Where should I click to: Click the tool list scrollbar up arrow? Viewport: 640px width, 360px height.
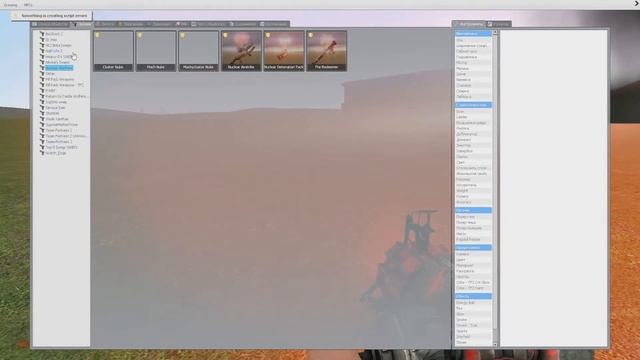(x=495, y=33)
